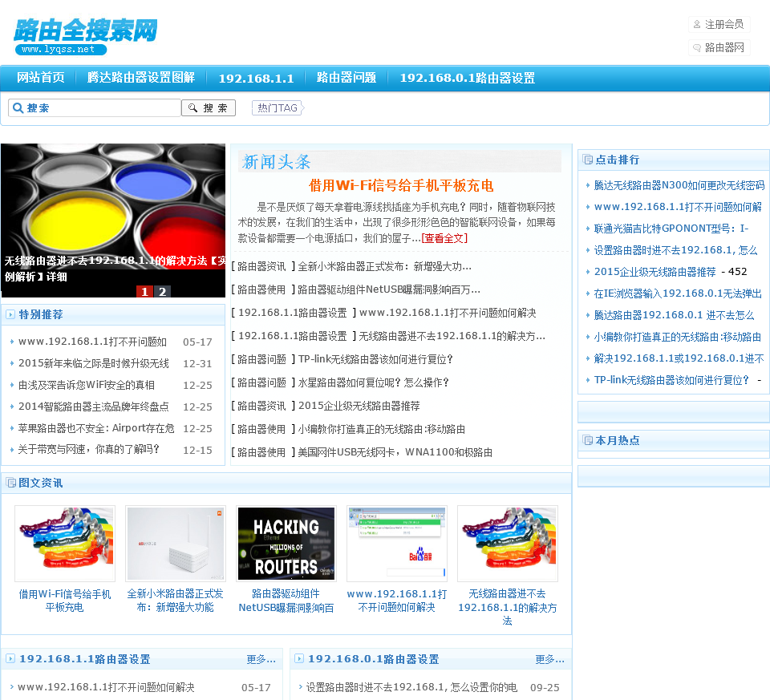Viewport: 770px width, 700px height.
Task: Open 设置路由器时进不去192.168.1,怎么设置你的电 article
Action: click(x=411, y=687)
